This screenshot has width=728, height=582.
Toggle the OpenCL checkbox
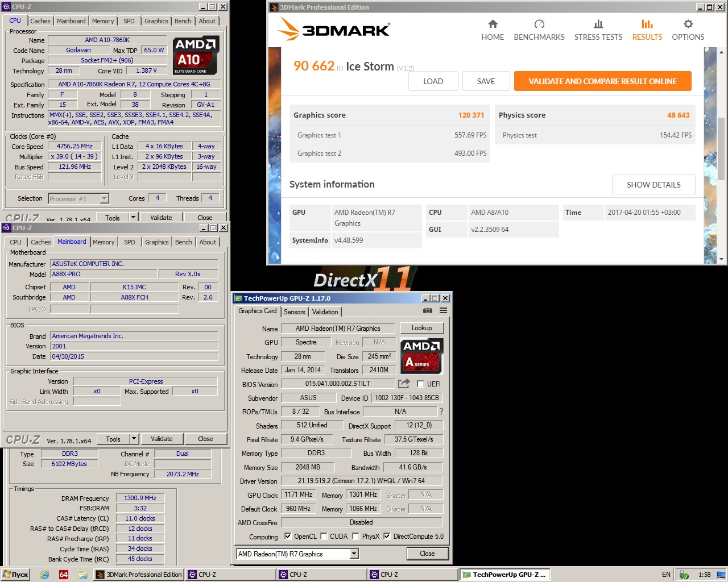pyautogui.click(x=288, y=536)
